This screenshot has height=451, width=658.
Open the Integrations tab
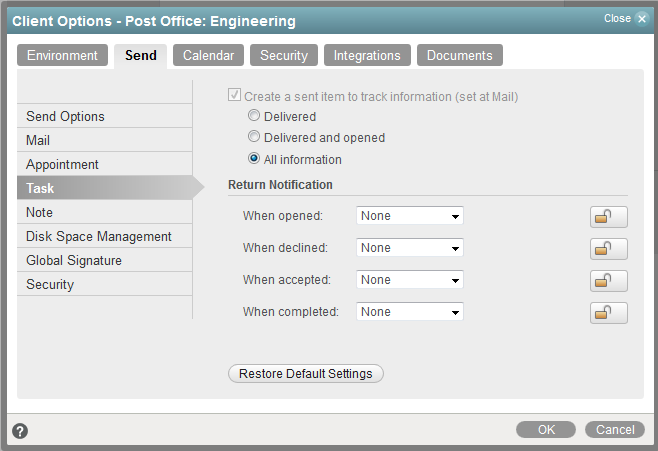click(367, 56)
